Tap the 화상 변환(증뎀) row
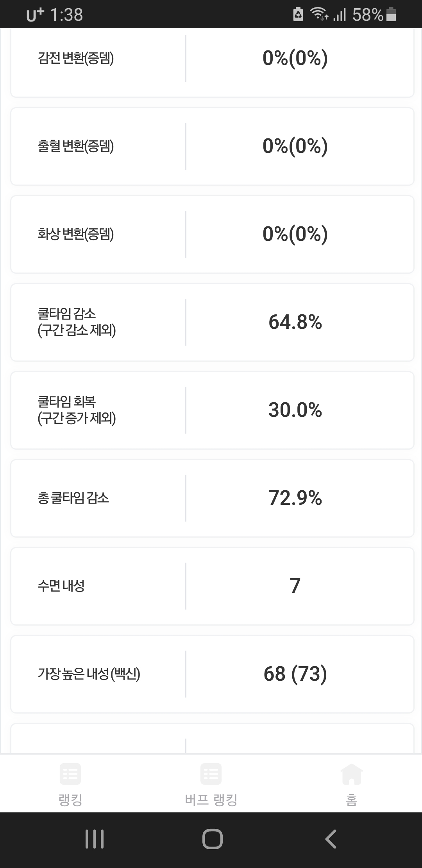 [x=212, y=234]
